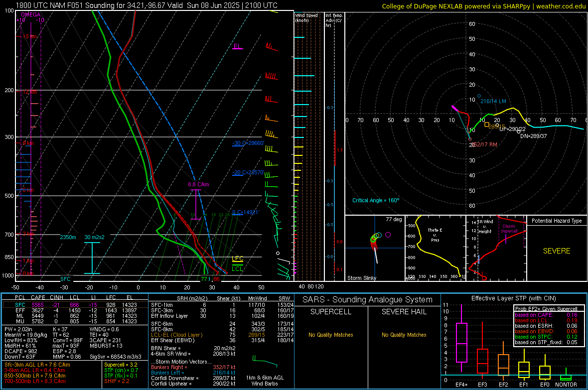Screen dimensions: 588x390
Task: Click the based on STPC: 0.12 probability
Action: (546, 337)
